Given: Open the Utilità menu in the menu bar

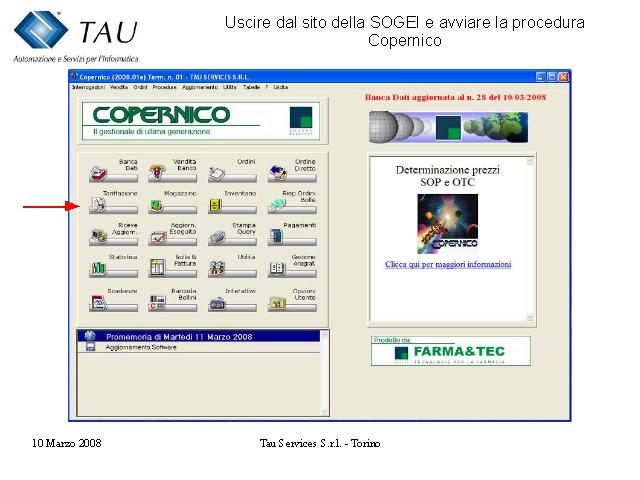Looking at the screenshot, I should (230, 87).
